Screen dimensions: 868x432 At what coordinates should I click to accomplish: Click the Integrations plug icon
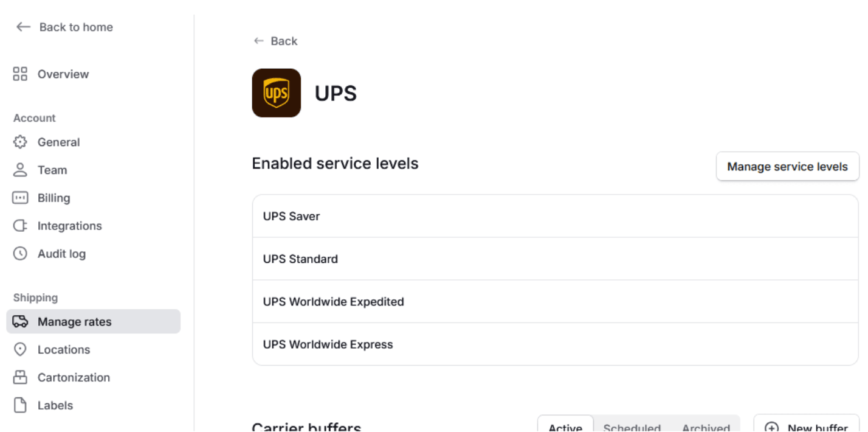click(x=20, y=226)
